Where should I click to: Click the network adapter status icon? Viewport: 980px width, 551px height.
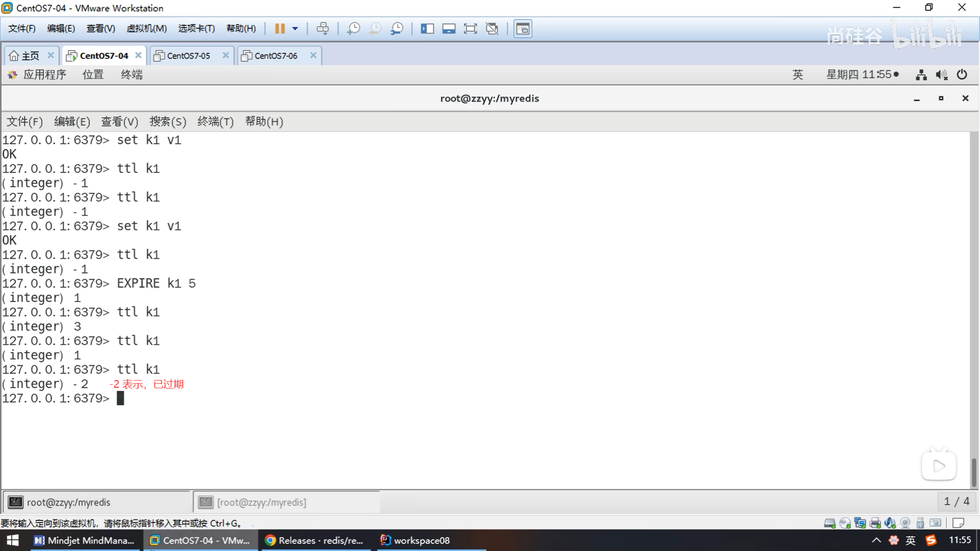[860, 523]
